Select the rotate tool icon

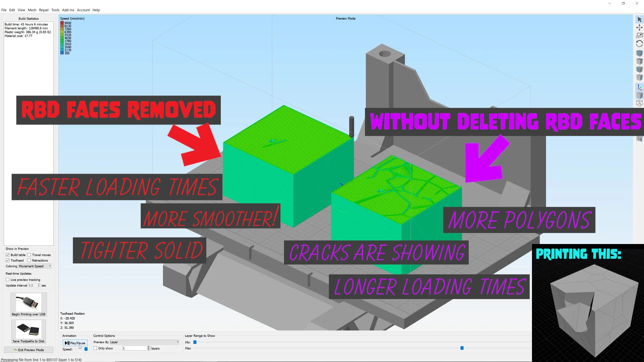tap(639, 44)
